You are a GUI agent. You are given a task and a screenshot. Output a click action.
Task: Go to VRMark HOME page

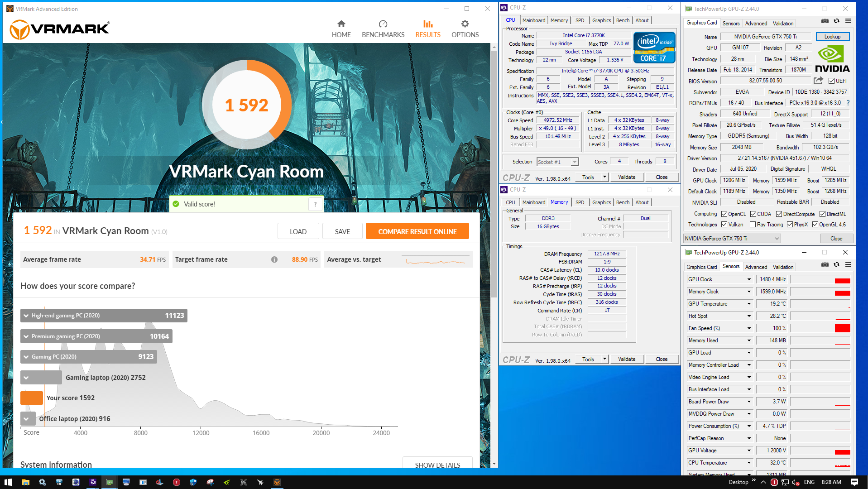coord(341,29)
